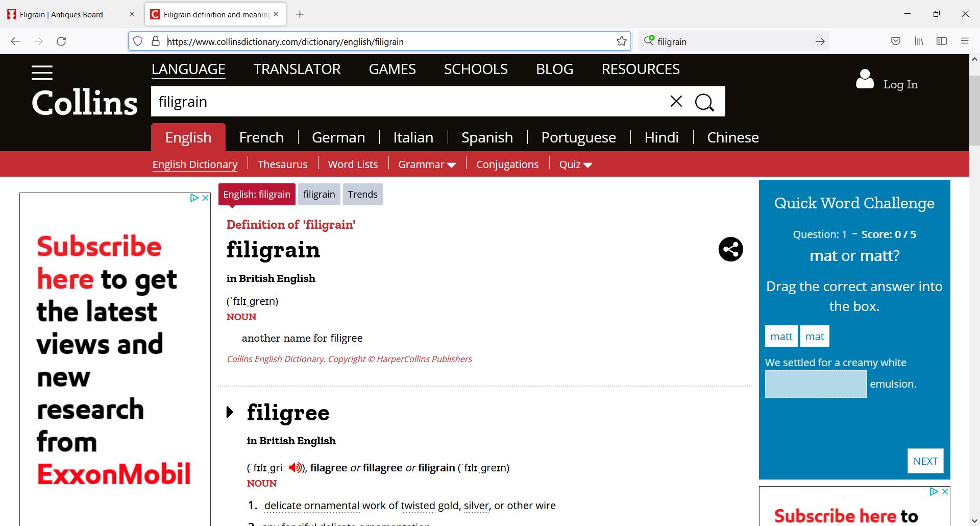
Task: Save page to Pocket
Action: [895, 41]
